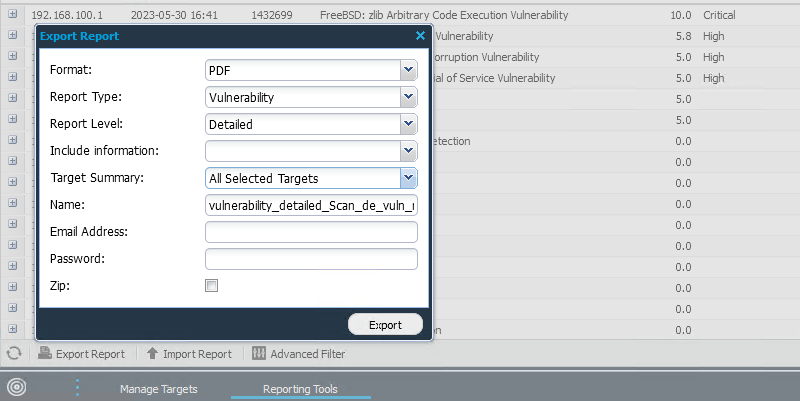The height and width of the screenshot is (401, 800).
Task: Click the circular target icon in footer
Action: 16,388
